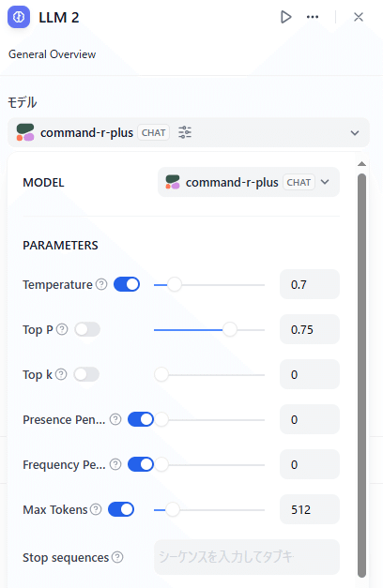Show Top P help question icon
This screenshot has height=588, width=383.
tap(62, 329)
